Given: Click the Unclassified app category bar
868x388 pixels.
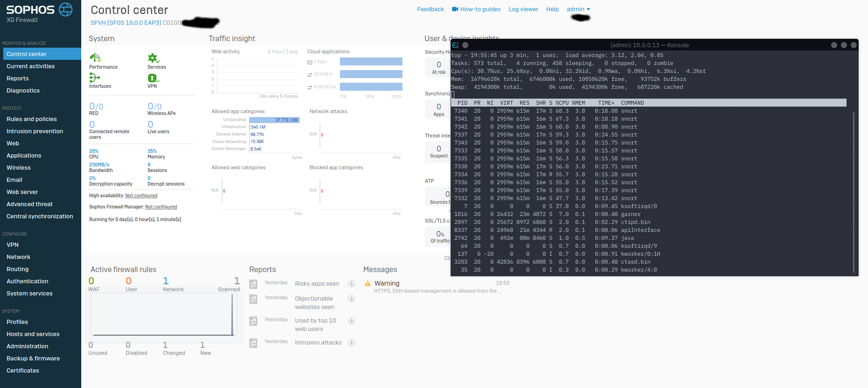Looking at the screenshot, I should [x=275, y=120].
